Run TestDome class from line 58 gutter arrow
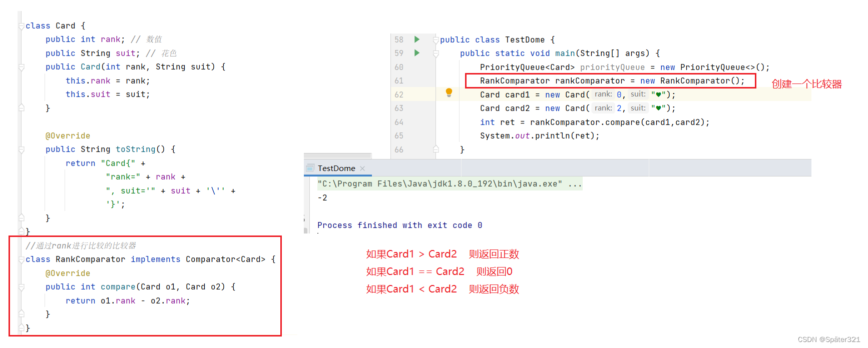Viewport: 868px width, 348px height. tap(417, 39)
